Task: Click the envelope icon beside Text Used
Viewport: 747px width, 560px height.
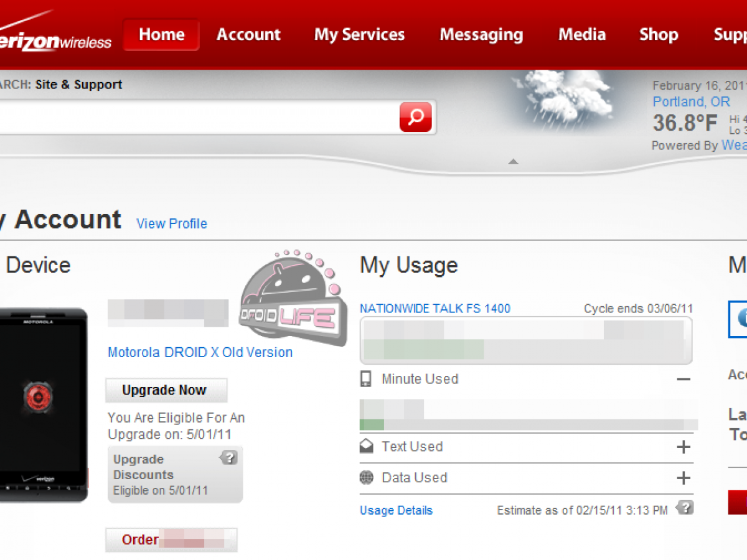Action: coord(367,446)
